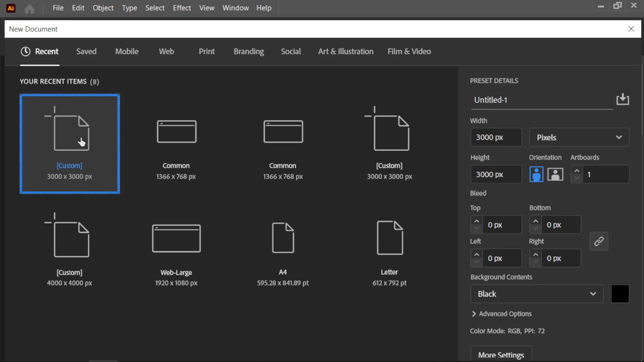This screenshot has width=644, height=362.
Task: Switch to the Branding tab
Action: [x=249, y=51]
